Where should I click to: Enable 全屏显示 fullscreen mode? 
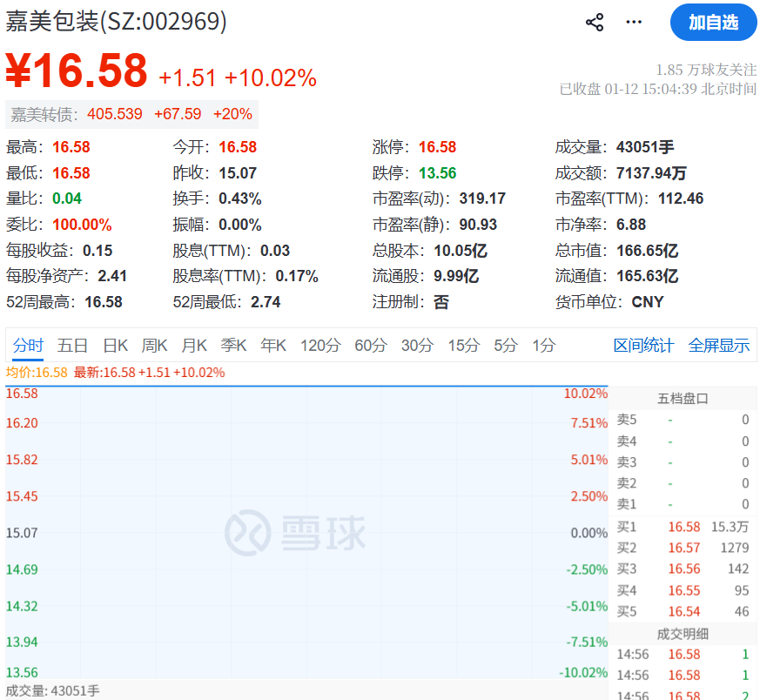pos(719,345)
